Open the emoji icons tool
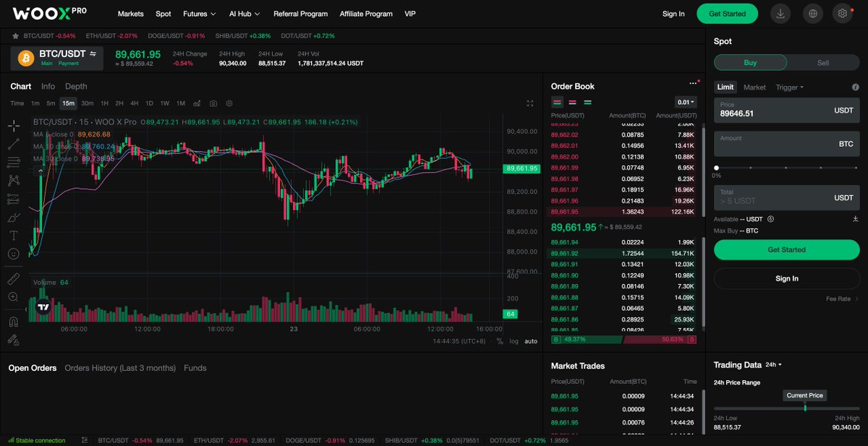This screenshot has height=446, width=868. pos(13,254)
